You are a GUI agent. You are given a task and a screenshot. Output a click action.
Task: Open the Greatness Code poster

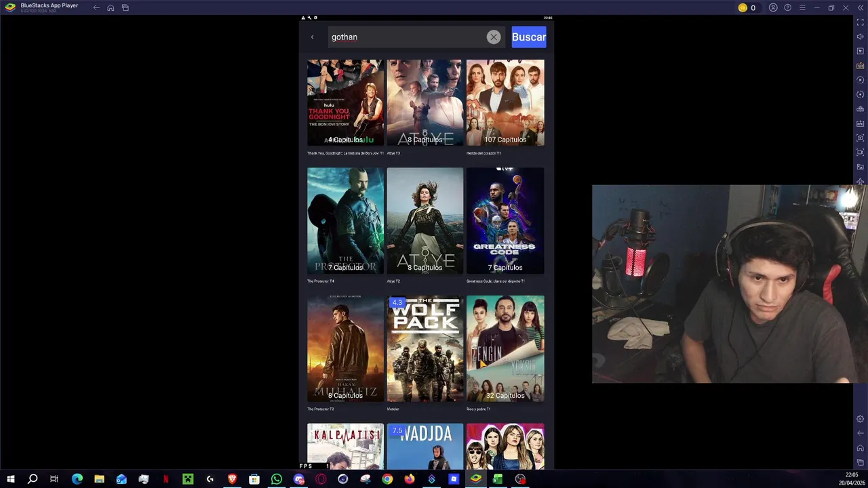(505, 220)
